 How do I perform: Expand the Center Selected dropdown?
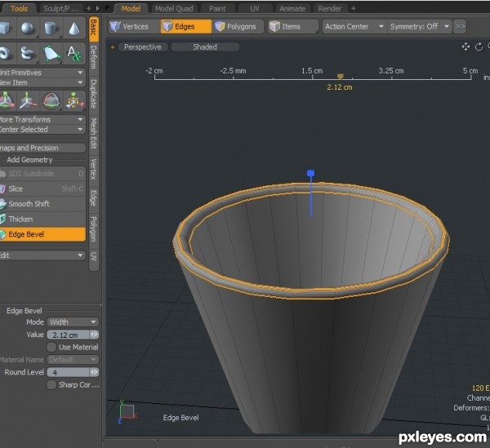pos(42,129)
